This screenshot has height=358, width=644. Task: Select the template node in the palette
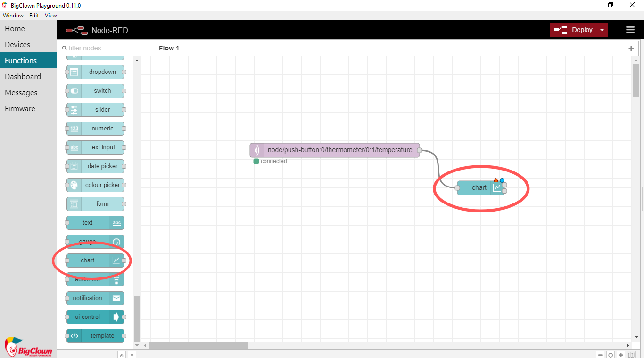point(95,336)
